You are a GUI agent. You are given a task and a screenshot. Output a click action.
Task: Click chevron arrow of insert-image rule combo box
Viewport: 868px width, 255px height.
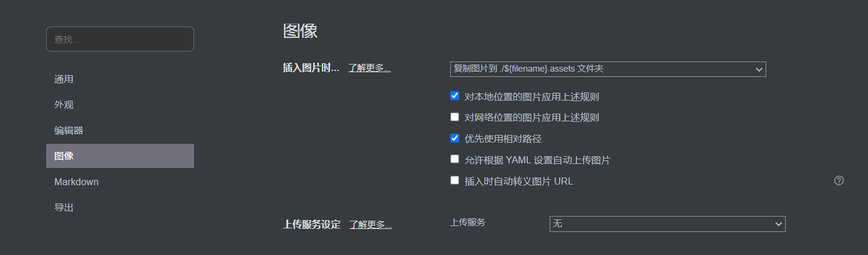[759, 70]
